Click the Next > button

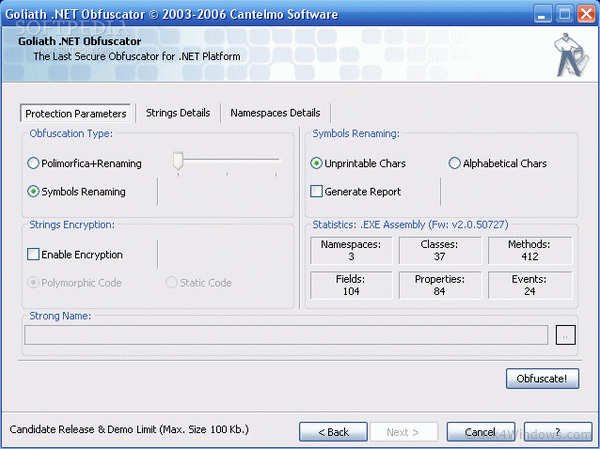click(x=403, y=432)
